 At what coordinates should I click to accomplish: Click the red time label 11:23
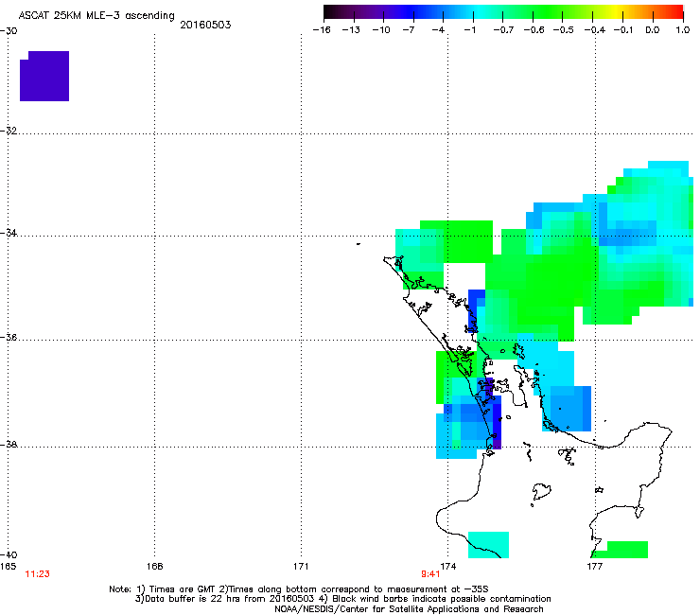coord(38,574)
